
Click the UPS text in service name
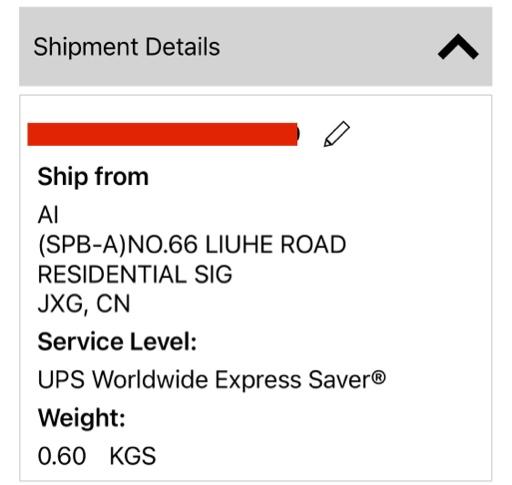[x=61, y=380]
